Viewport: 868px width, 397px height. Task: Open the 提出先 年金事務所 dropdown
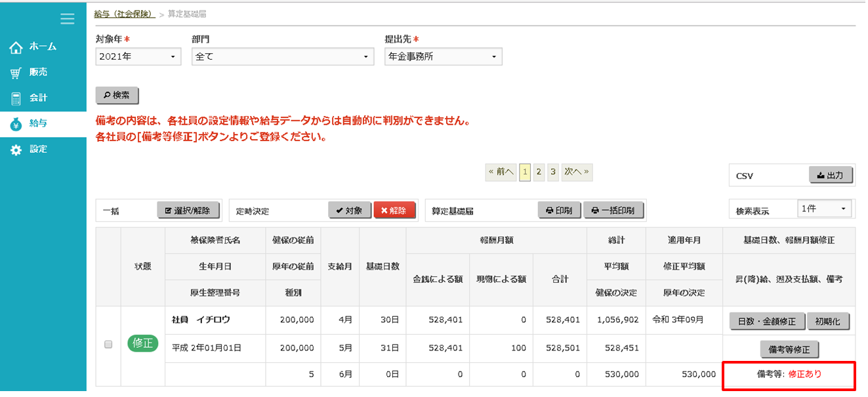(x=443, y=56)
